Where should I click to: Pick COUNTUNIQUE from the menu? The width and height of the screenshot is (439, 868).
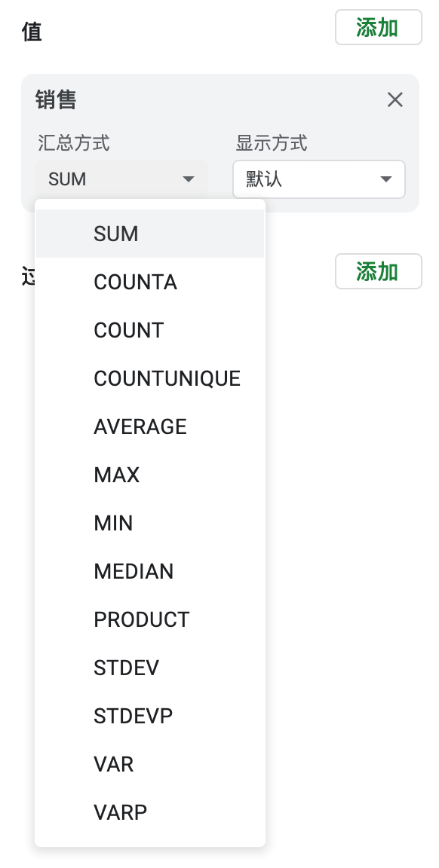pyautogui.click(x=149, y=378)
